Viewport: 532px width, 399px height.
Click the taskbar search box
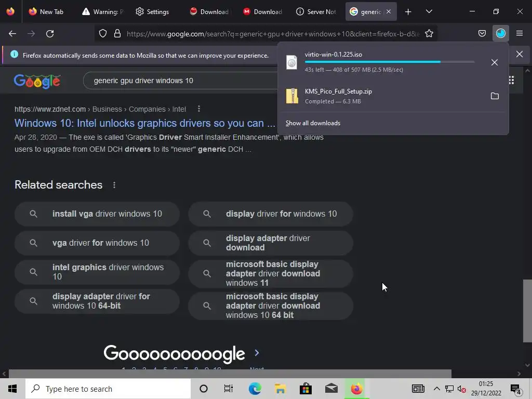tap(108, 389)
